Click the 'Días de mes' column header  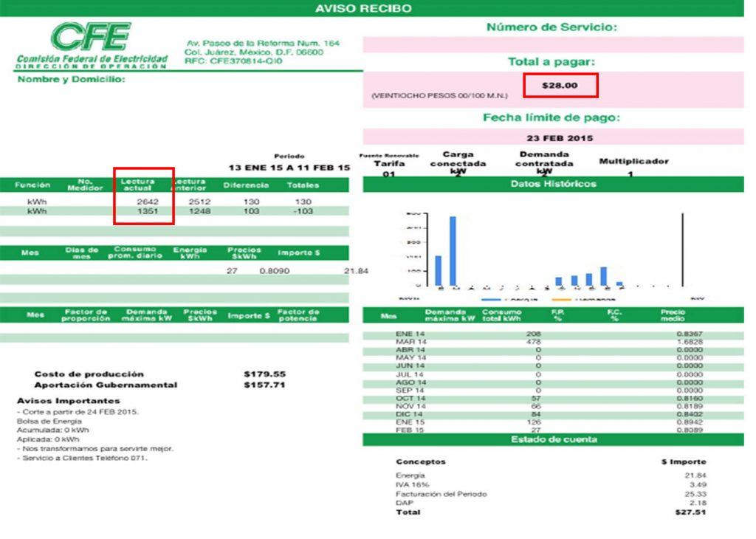pyautogui.click(x=82, y=253)
